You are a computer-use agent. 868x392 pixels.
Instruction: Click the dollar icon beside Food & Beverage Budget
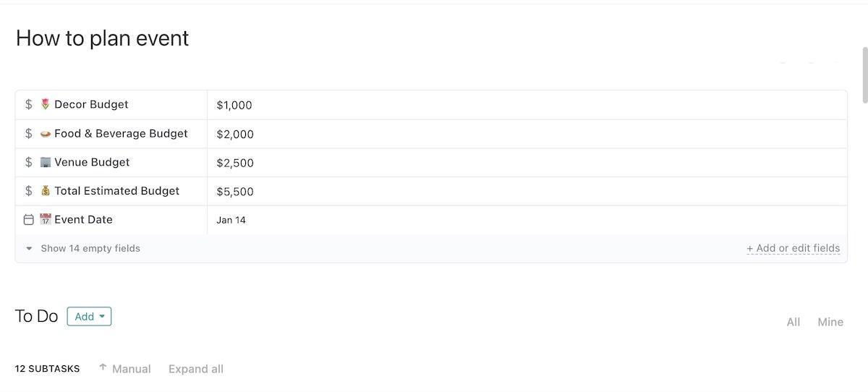point(29,133)
